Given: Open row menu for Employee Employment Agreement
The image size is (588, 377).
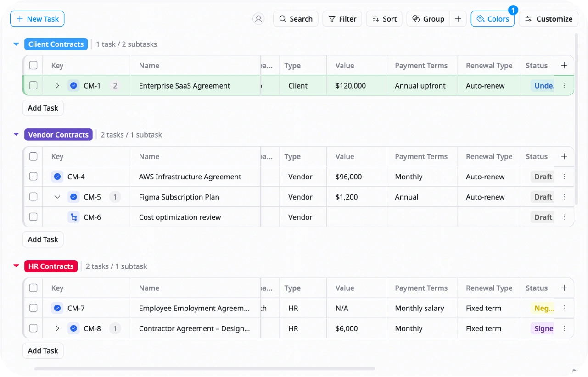Looking at the screenshot, I should coord(564,308).
